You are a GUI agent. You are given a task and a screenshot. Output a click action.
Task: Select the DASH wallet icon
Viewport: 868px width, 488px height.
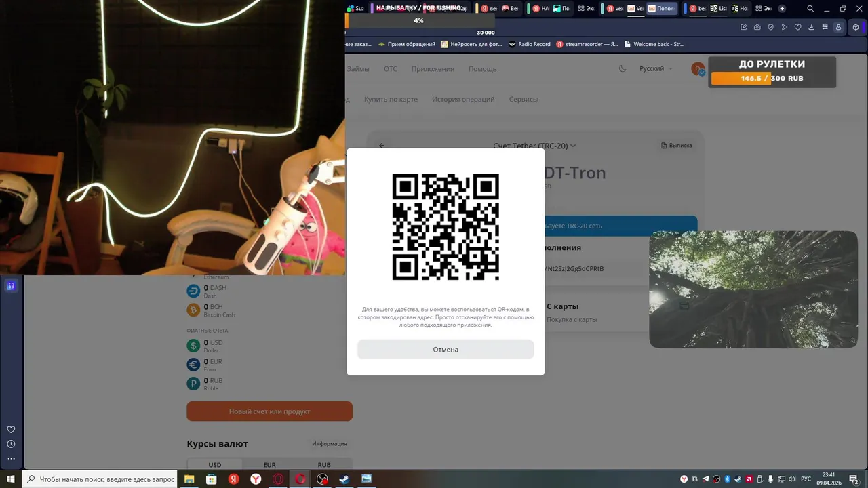[x=193, y=291]
